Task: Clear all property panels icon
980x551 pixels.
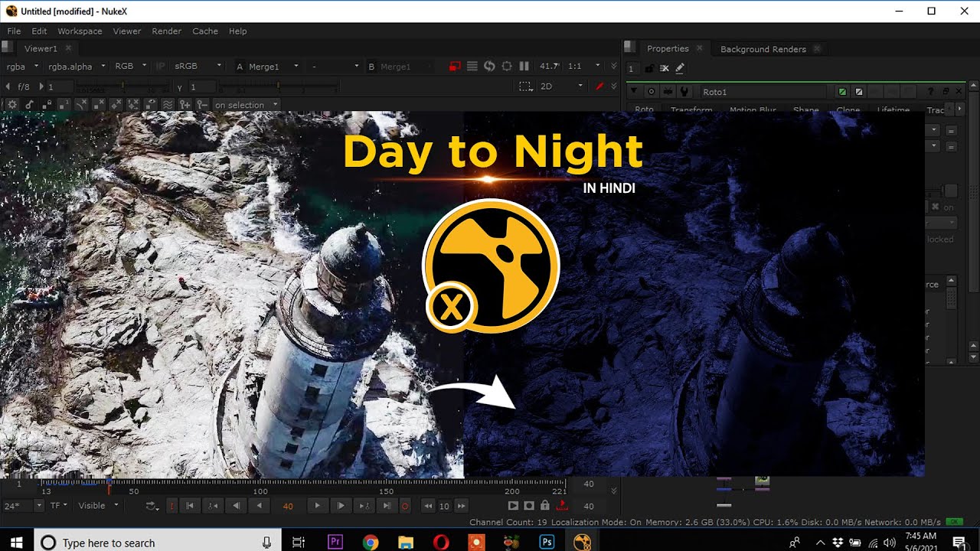Action: [665, 68]
